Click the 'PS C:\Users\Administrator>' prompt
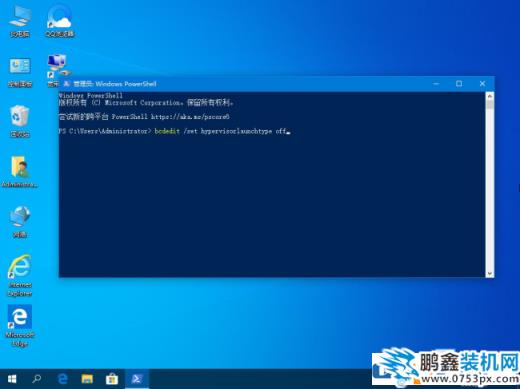Screen dimensions: 520x389 [105, 131]
